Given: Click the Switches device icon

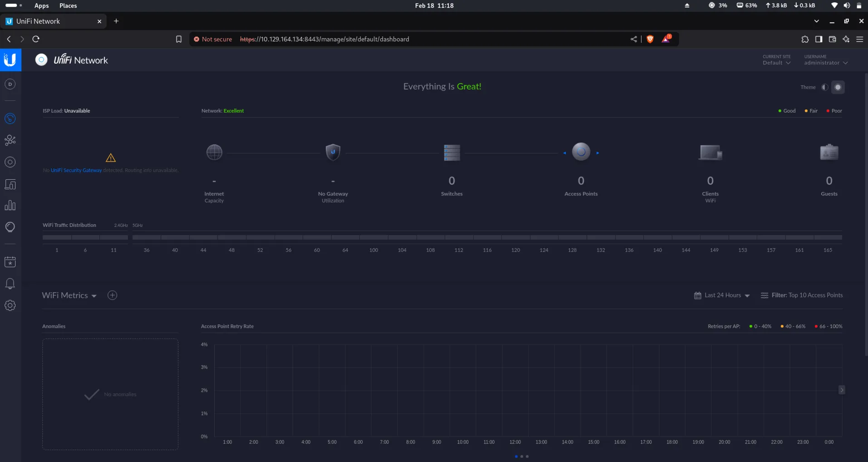Looking at the screenshot, I should pyautogui.click(x=452, y=152).
